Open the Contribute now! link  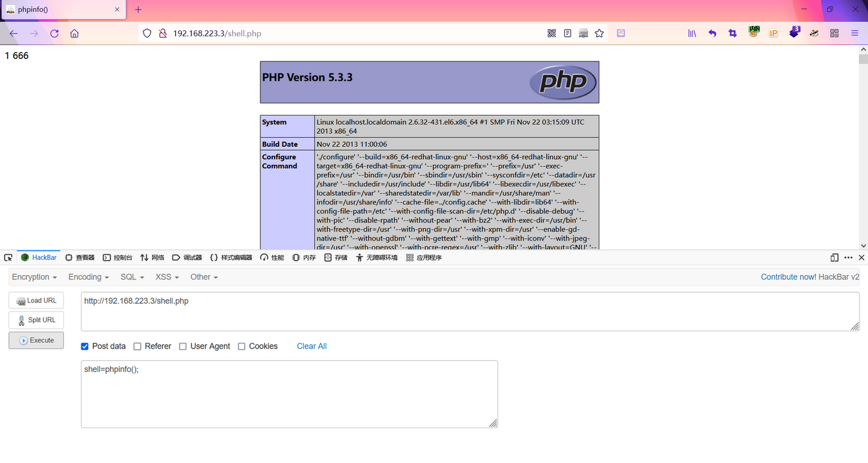click(x=789, y=277)
